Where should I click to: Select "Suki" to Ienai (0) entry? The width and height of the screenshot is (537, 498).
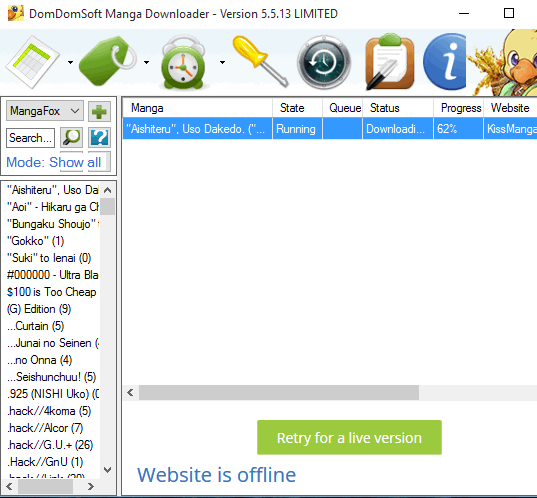coord(49,258)
